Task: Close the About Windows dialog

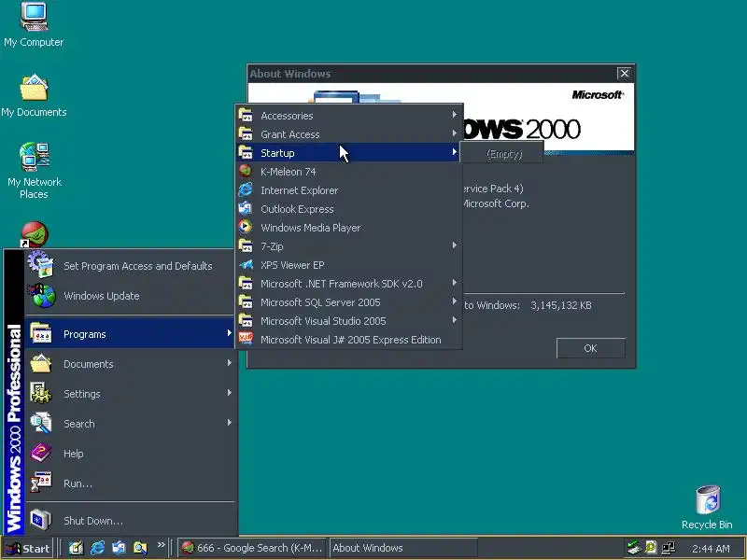Action: pos(624,74)
